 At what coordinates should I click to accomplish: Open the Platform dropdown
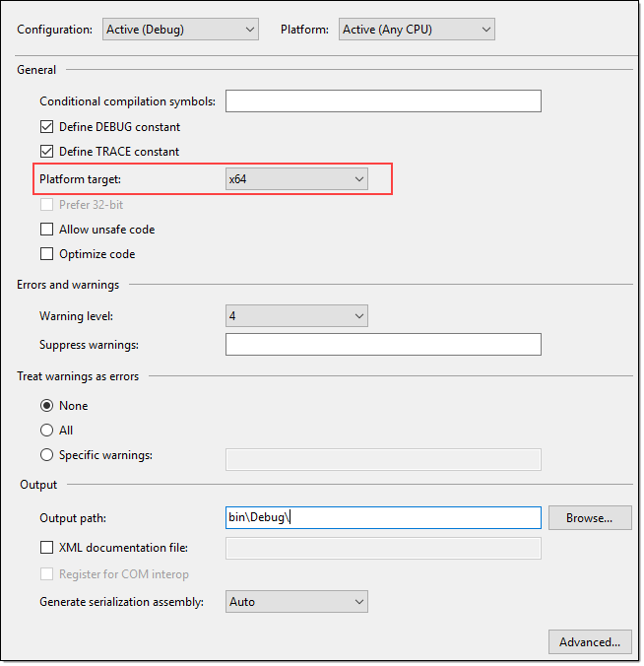[x=416, y=30]
